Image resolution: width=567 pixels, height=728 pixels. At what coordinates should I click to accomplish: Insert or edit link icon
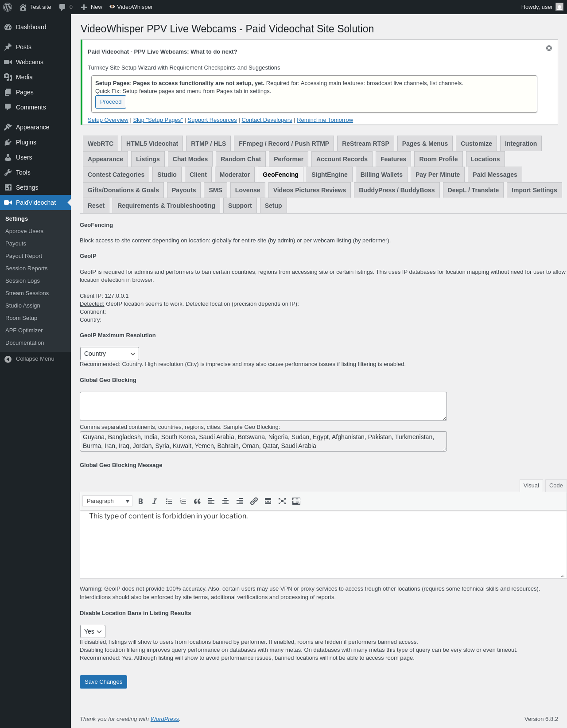pos(254,501)
